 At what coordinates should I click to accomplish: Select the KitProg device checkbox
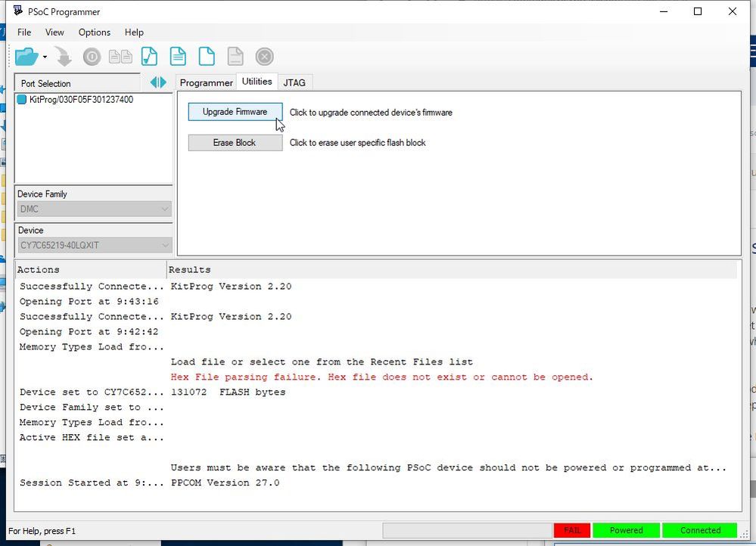[x=21, y=99]
